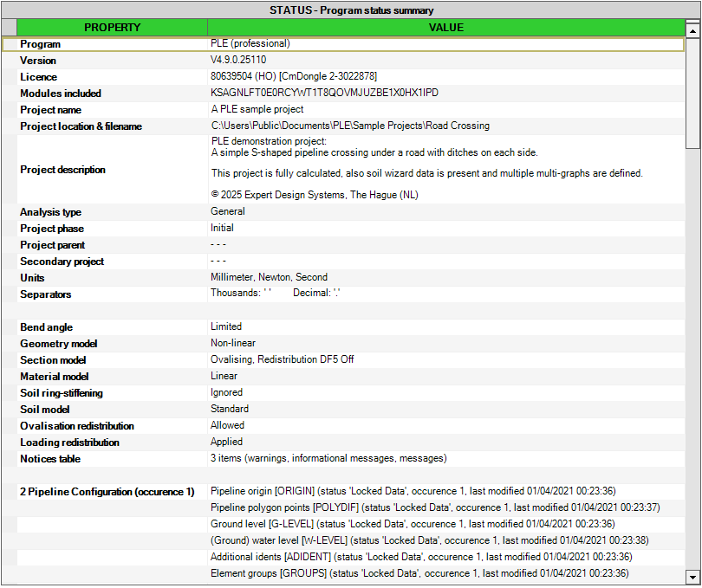Select the Geometry model 'Non-linear' value
The image size is (702, 588).
click(233, 344)
